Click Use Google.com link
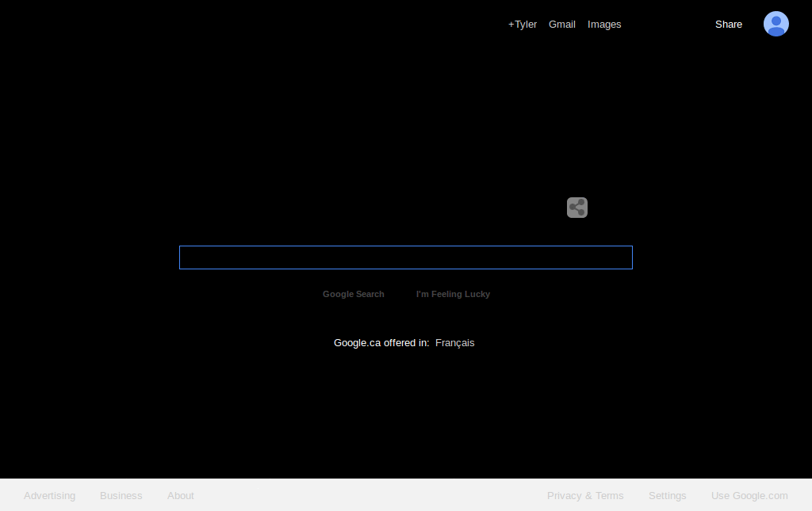 tap(749, 495)
